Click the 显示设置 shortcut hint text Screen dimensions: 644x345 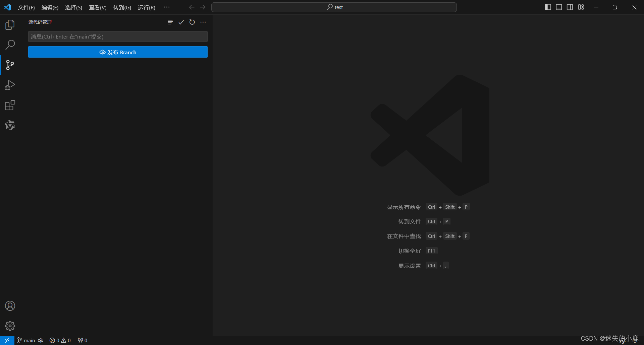click(410, 266)
